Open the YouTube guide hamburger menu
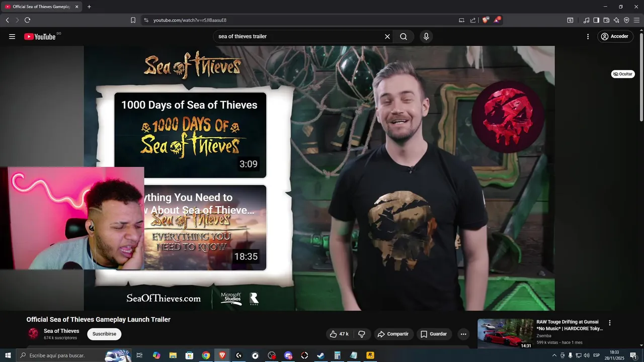Viewport: 644px width, 362px height. 12,36
